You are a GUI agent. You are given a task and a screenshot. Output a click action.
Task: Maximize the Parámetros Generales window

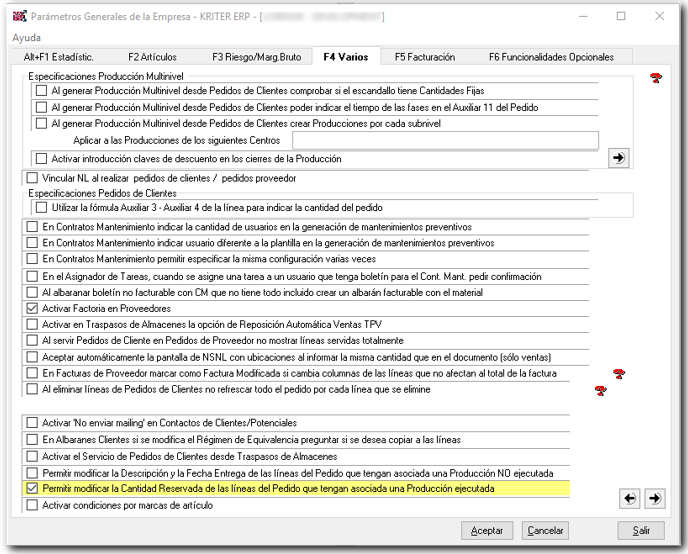(x=621, y=16)
